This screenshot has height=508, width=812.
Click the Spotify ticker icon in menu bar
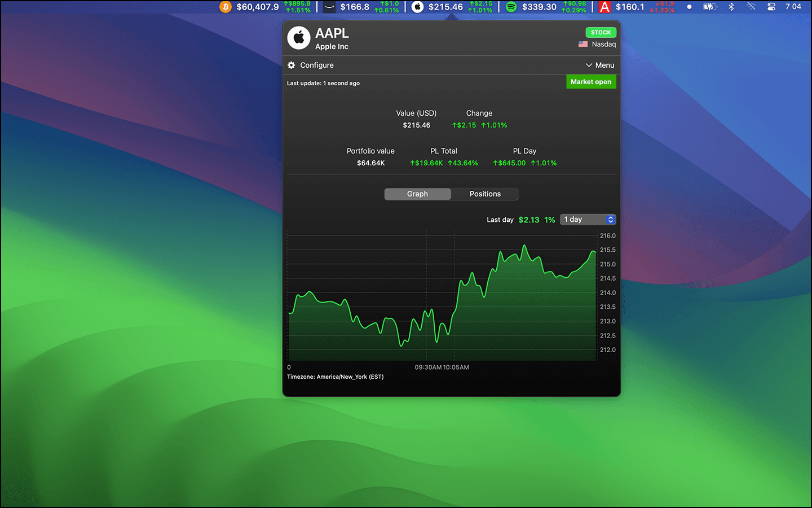tap(511, 7)
